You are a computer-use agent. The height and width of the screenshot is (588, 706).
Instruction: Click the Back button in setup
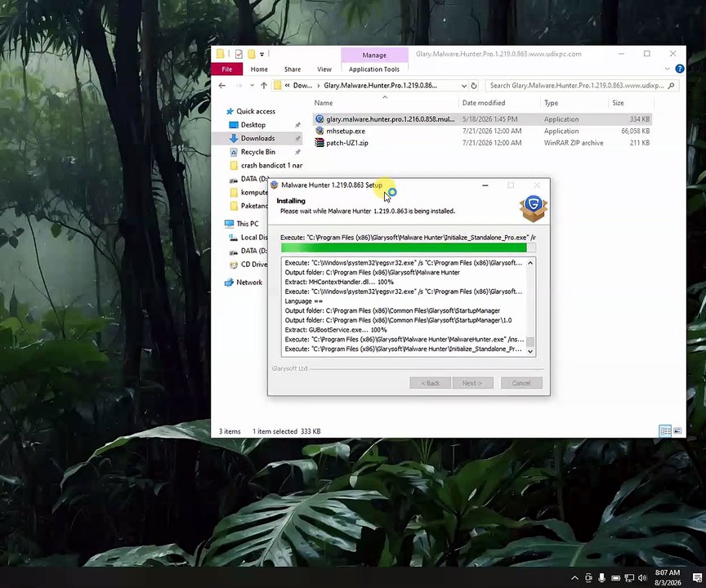click(430, 383)
